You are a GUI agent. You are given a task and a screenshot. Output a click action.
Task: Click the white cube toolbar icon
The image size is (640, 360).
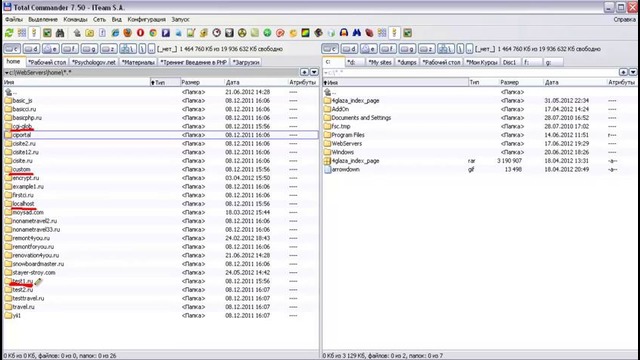(331, 33)
